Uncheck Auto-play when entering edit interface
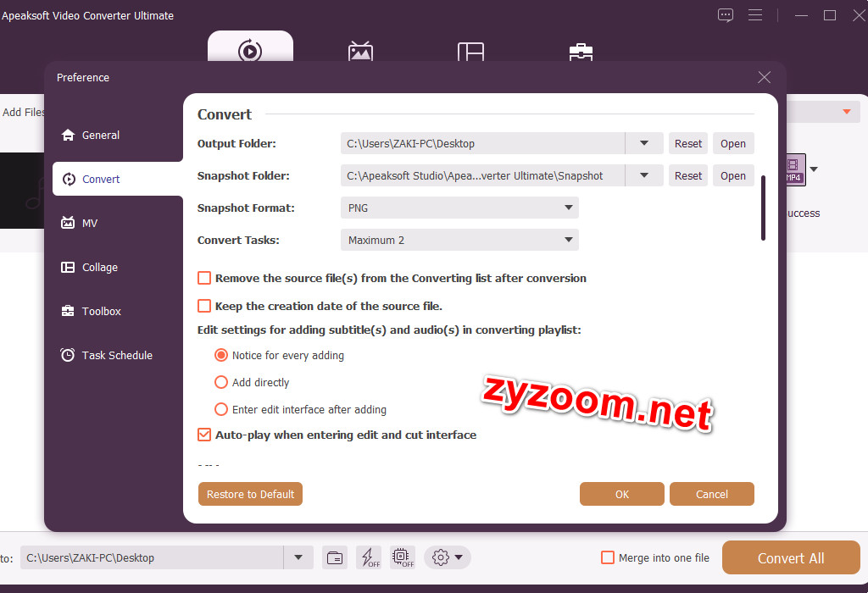This screenshot has height=593, width=868. (x=204, y=435)
